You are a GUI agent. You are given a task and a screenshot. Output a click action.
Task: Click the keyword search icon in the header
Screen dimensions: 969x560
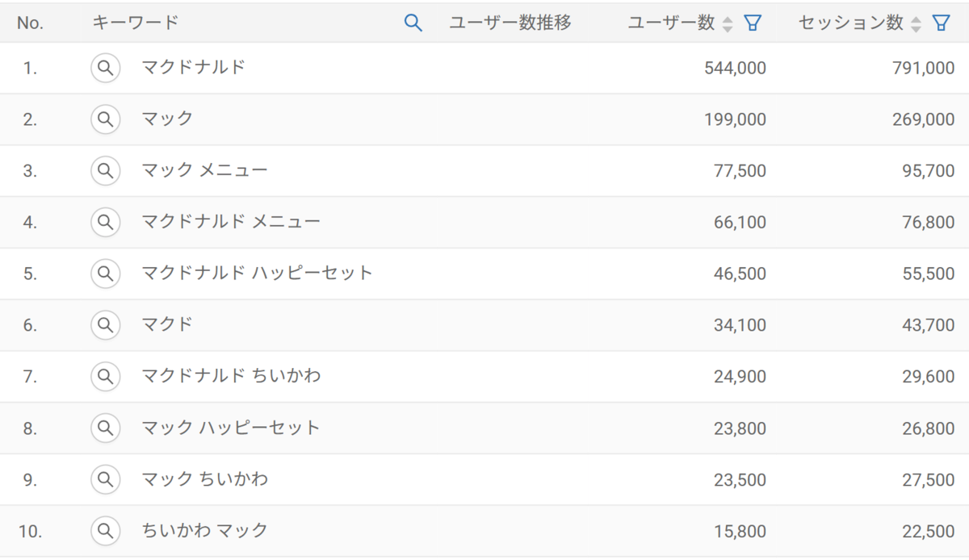(413, 23)
